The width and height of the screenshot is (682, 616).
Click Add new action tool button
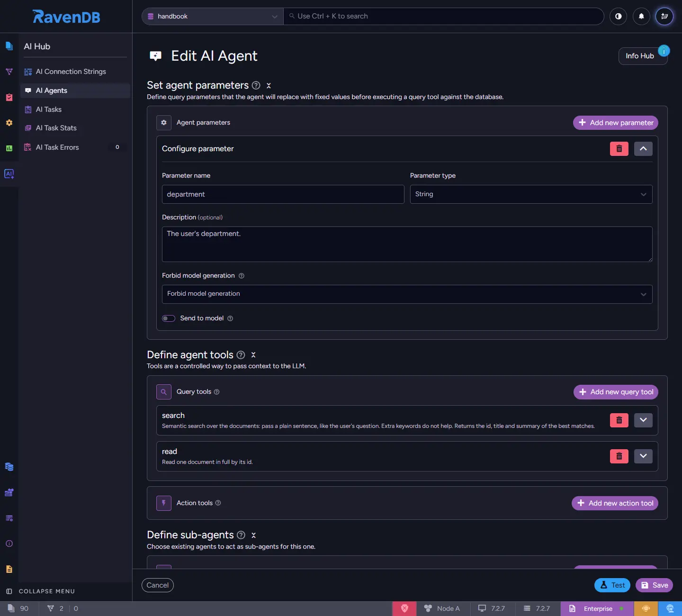pos(615,503)
